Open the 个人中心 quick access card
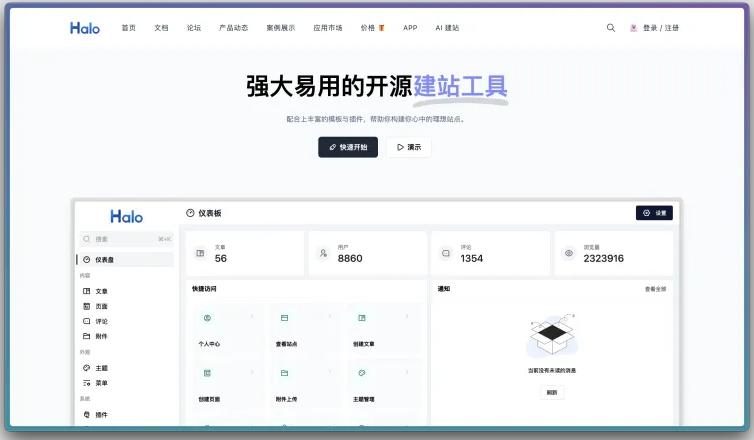 [225, 329]
